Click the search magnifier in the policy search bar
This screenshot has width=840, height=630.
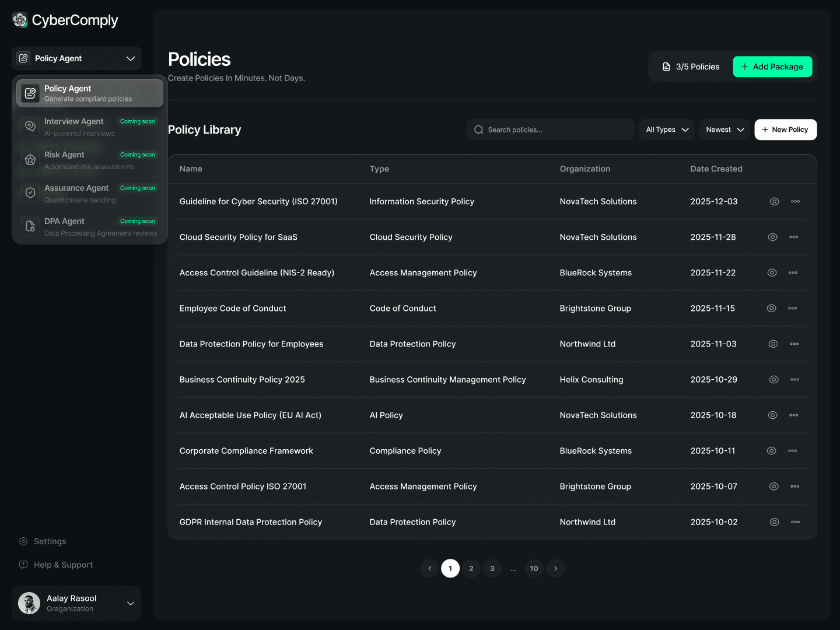[x=478, y=129]
